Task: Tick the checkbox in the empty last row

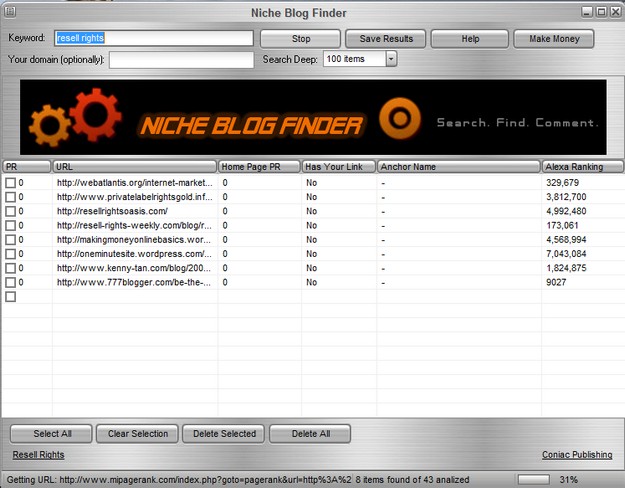Action: 11,297
